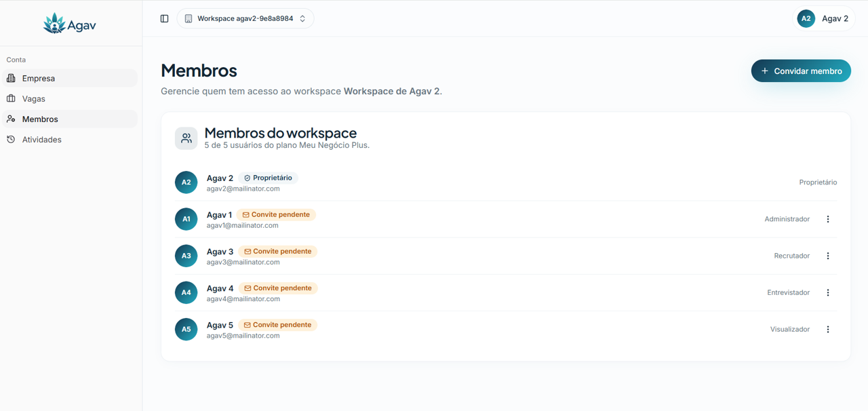Click the Agav logo in sidebar
Screen dimensions: 868x411
coord(70,24)
